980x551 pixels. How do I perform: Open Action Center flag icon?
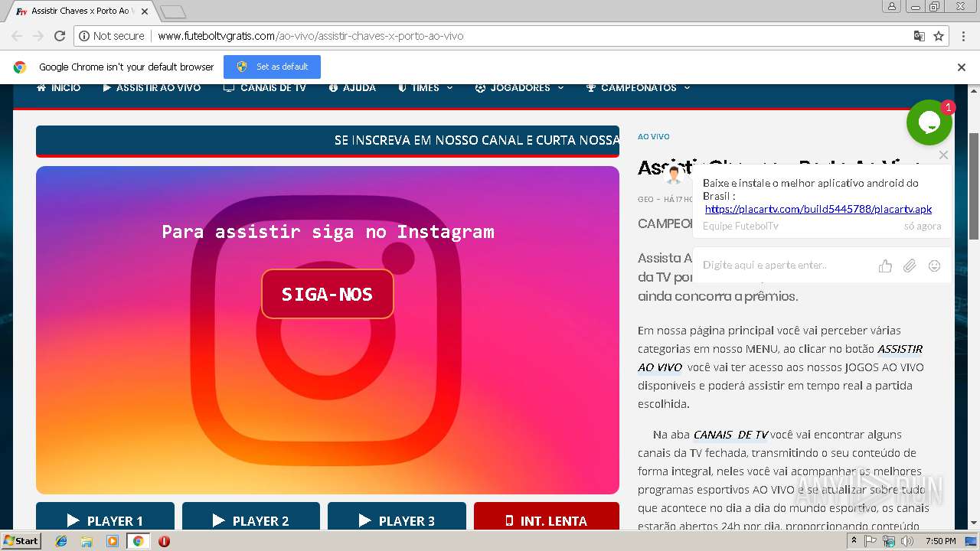click(x=871, y=541)
